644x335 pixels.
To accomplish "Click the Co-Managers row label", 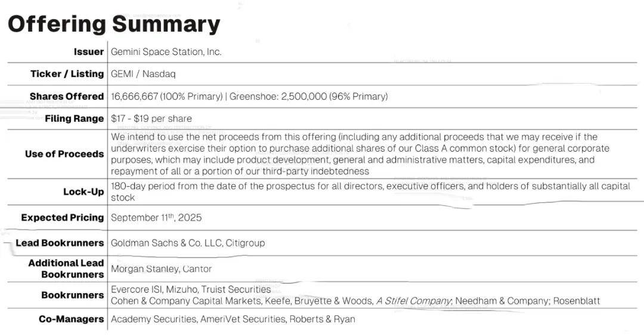I will (x=72, y=319).
